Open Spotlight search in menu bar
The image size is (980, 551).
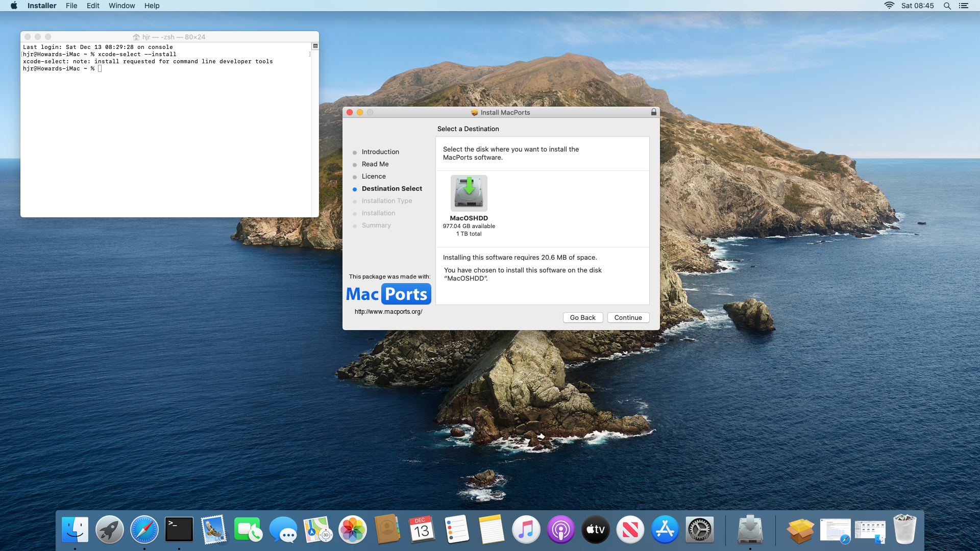947,6
